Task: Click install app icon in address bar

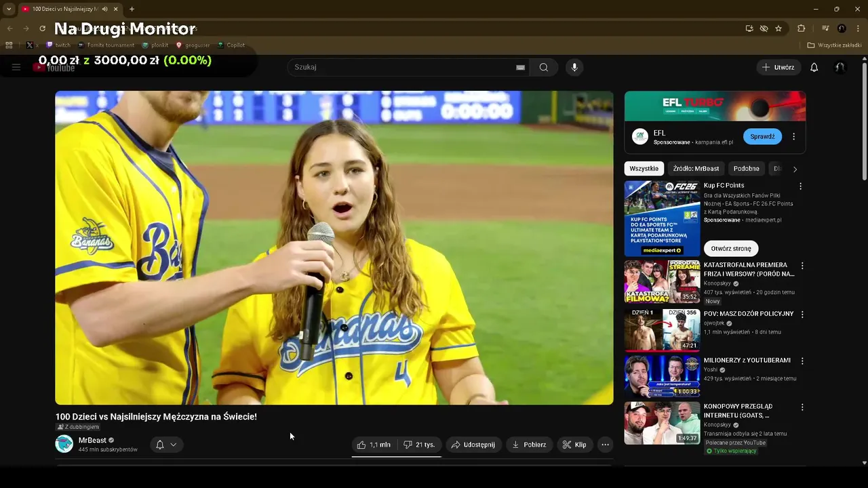Action: click(x=749, y=28)
